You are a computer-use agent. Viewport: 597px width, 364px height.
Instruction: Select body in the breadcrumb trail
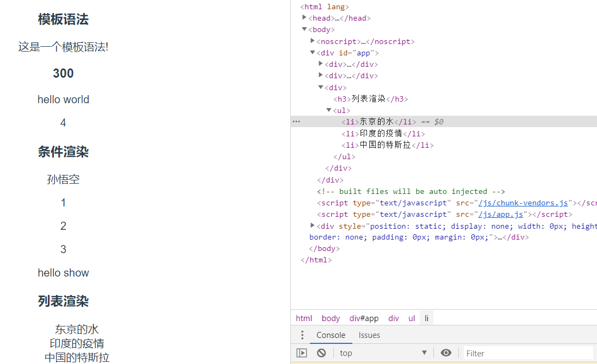331,318
